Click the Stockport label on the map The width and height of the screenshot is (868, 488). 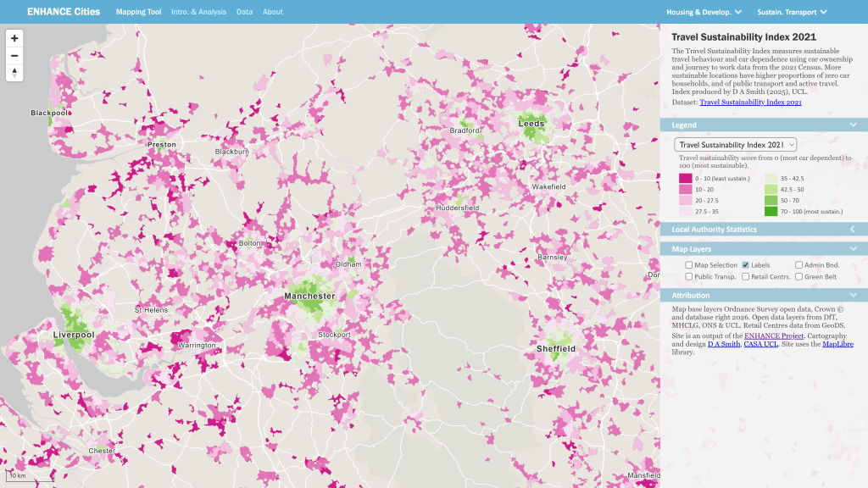click(334, 335)
